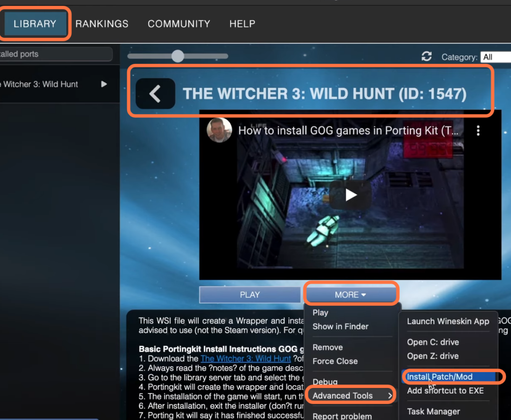The image size is (511, 420).
Task: Expand the Advanced Tools submenu
Action: [x=351, y=396]
